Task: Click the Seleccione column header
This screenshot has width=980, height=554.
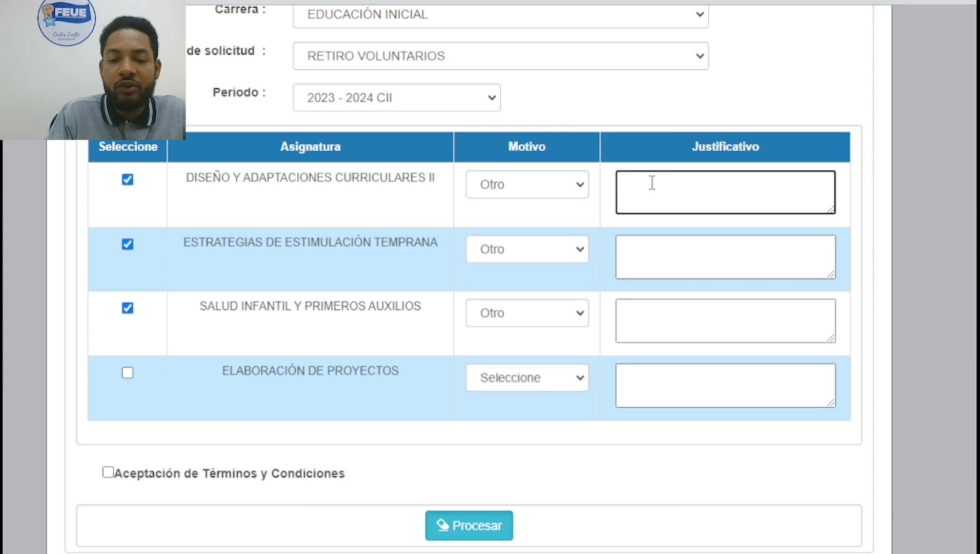Action: click(x=128, y=147)
